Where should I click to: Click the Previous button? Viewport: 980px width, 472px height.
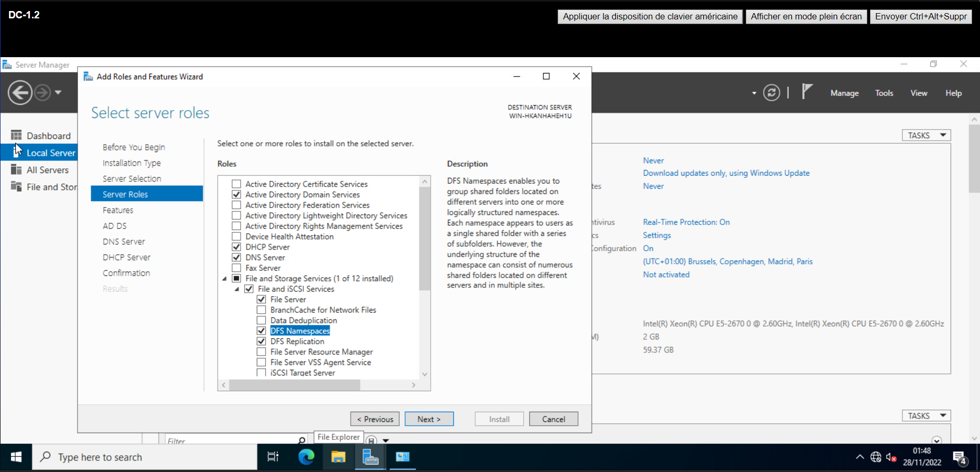(x=375, y=419)
